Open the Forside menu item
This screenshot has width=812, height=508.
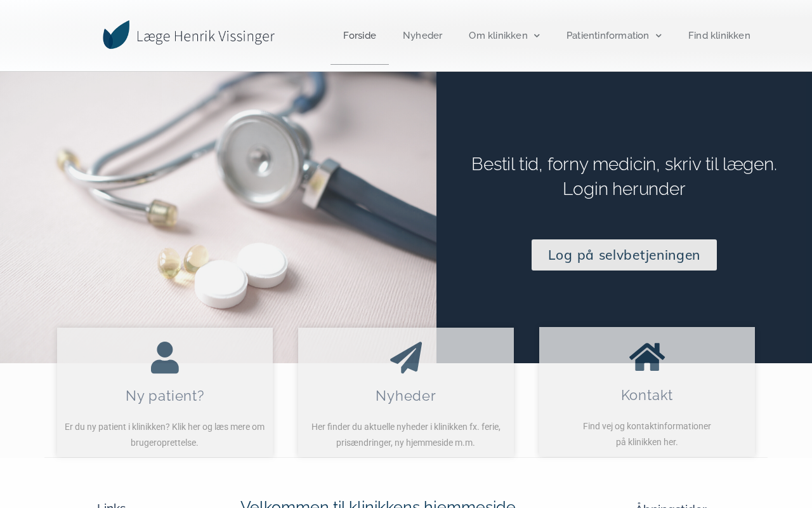[x=360, y=36]
